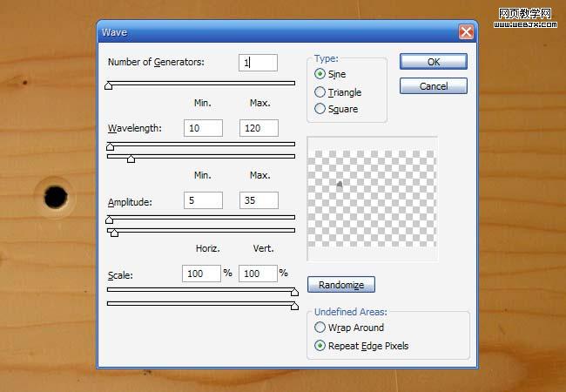
Task: Click the Wavelength Max field
Action: tap(258, 128)
